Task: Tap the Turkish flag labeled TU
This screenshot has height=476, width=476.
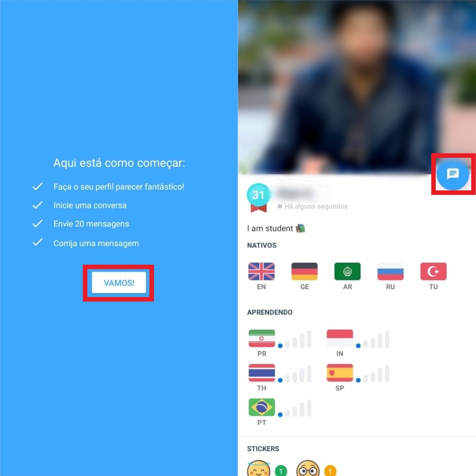Action: [433, 271]
